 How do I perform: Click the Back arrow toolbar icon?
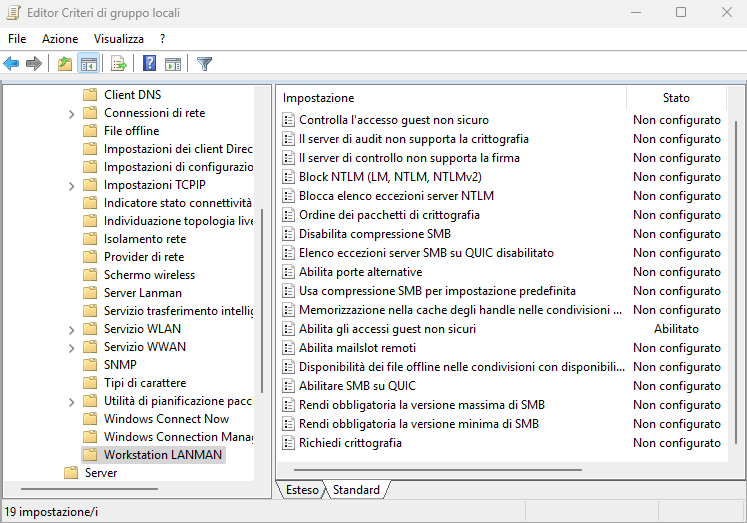[x=11, y=63]
